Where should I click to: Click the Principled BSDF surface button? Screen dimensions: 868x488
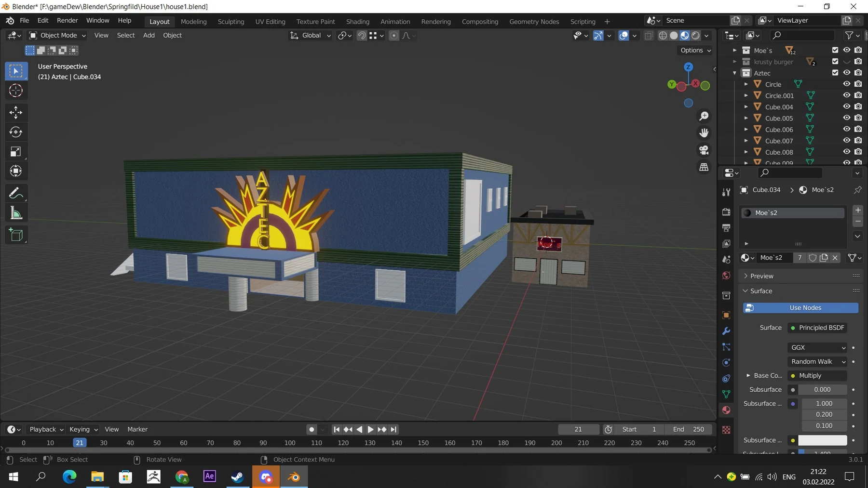817,328
